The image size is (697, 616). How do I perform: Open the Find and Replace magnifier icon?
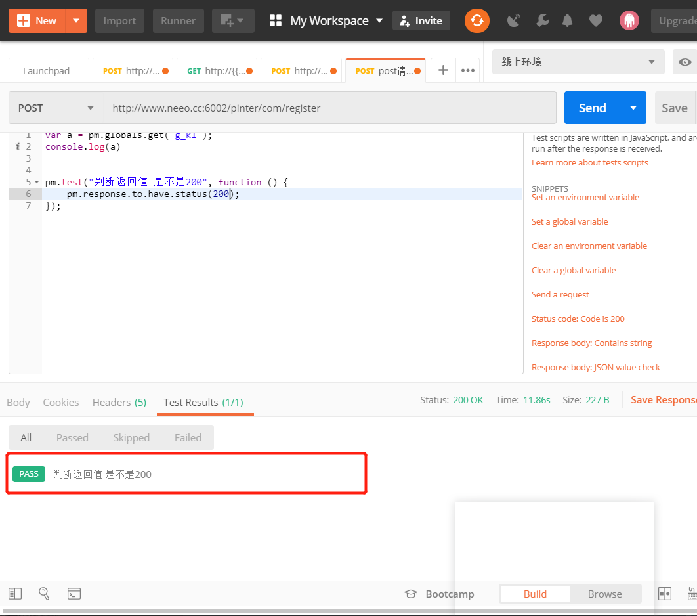(x=44, y=593)
